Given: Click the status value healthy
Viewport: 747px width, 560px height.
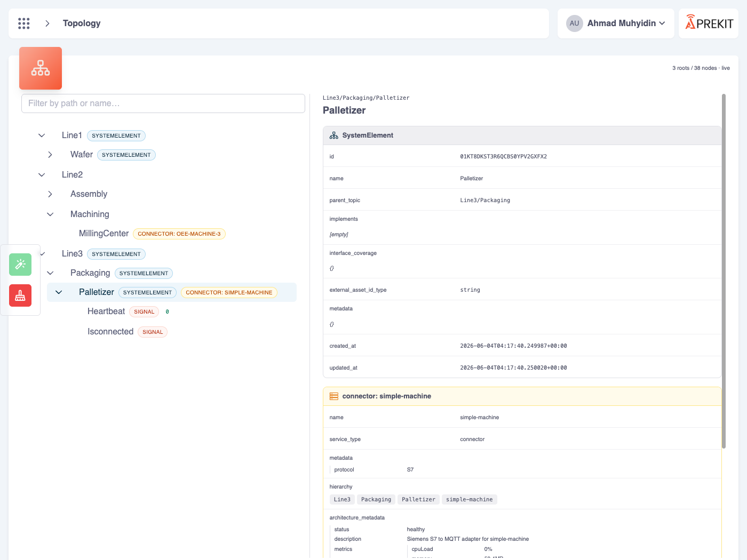Looking at the screenshot, I should [x=416, y=530].
